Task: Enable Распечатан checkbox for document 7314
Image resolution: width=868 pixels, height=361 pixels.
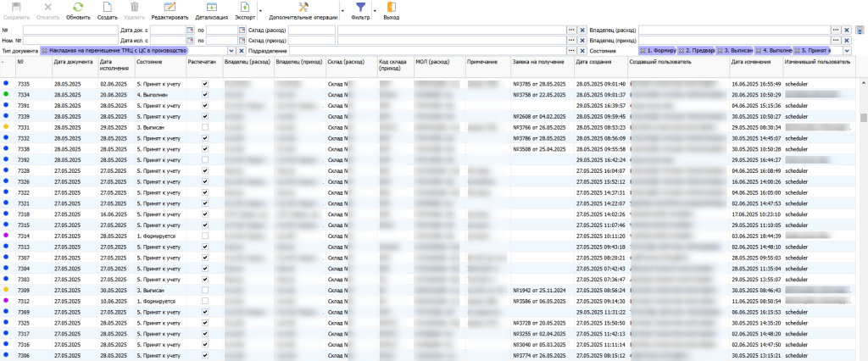Action: point(205,236)
